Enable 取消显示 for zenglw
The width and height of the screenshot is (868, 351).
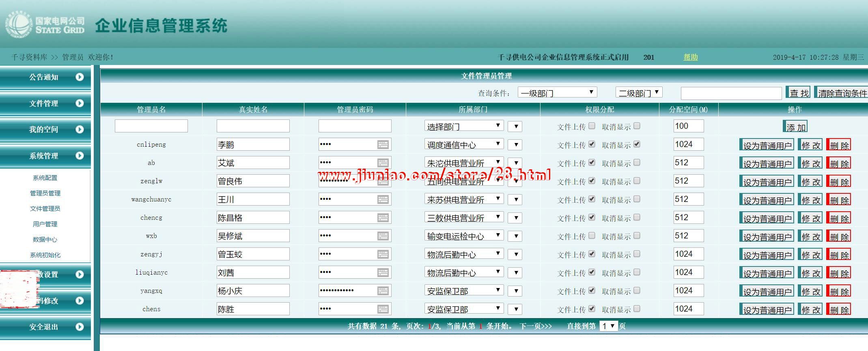tap(637, 181)
